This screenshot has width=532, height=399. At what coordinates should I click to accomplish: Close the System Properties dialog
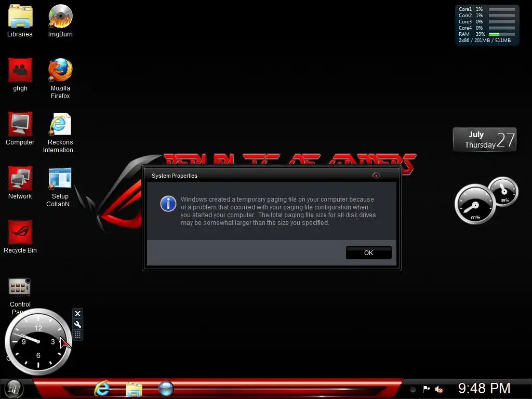tap(376, 176)
